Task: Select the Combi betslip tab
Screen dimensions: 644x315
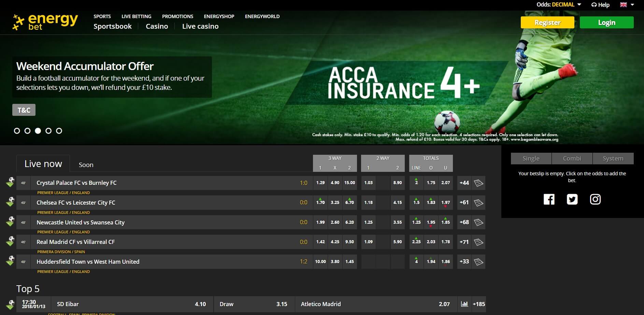Action: coord(572,159)
